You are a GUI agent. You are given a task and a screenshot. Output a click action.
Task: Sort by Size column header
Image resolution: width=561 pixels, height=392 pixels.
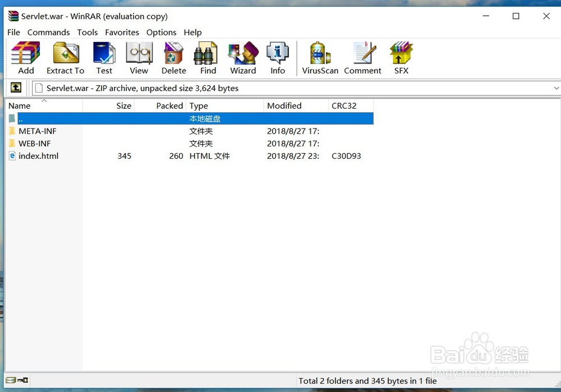[109, 105]
